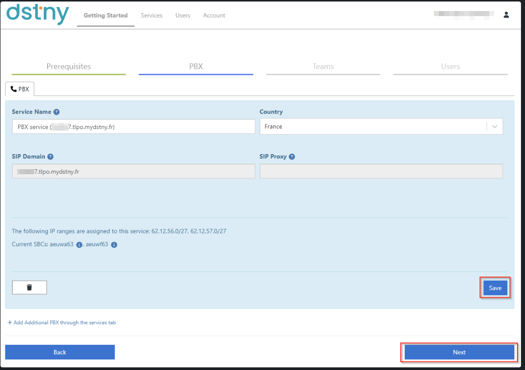The width and height of the screenshot is (525, 370).
Task: Go back with the Back button
Action: pyautogui.click(x=60, y=352)
